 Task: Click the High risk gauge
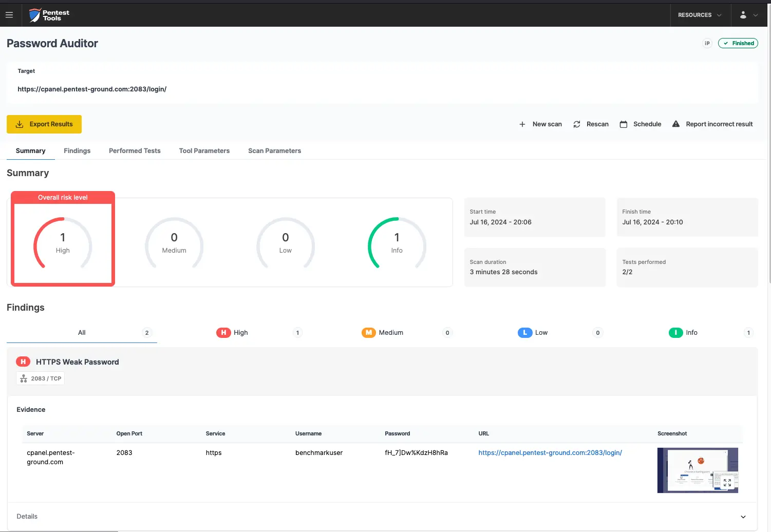tap(63, 243)
